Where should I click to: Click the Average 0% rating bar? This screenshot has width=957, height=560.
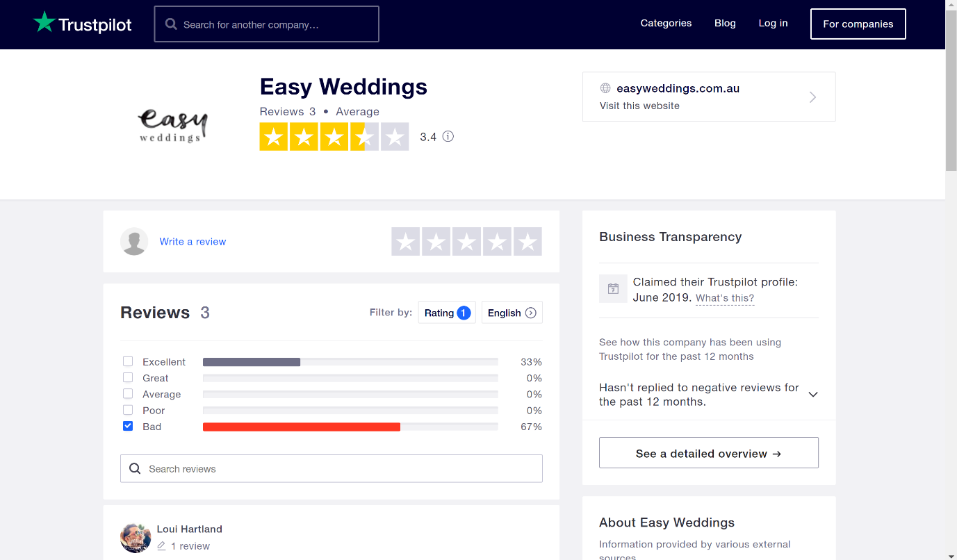click(x=350, y=395)
